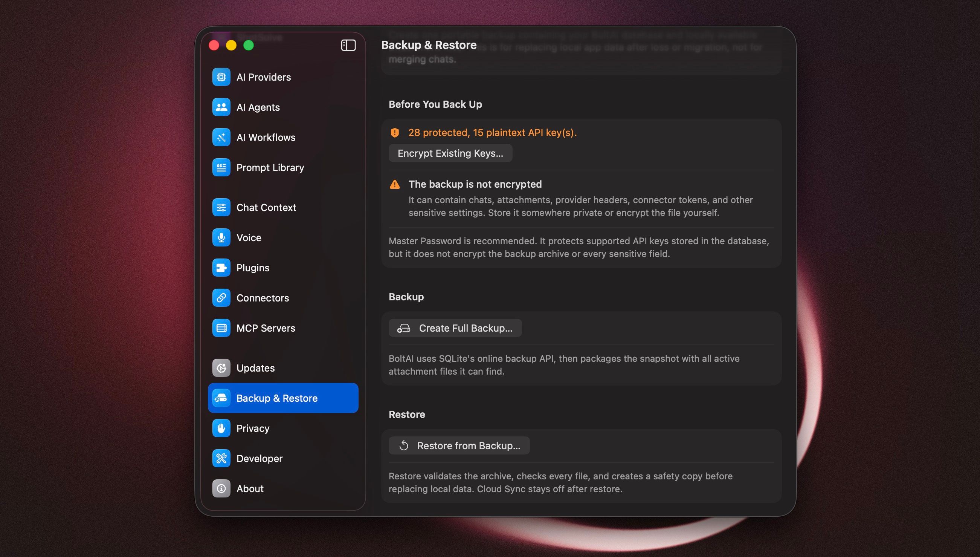Click the Updates gear icon

tap(221, 368)
